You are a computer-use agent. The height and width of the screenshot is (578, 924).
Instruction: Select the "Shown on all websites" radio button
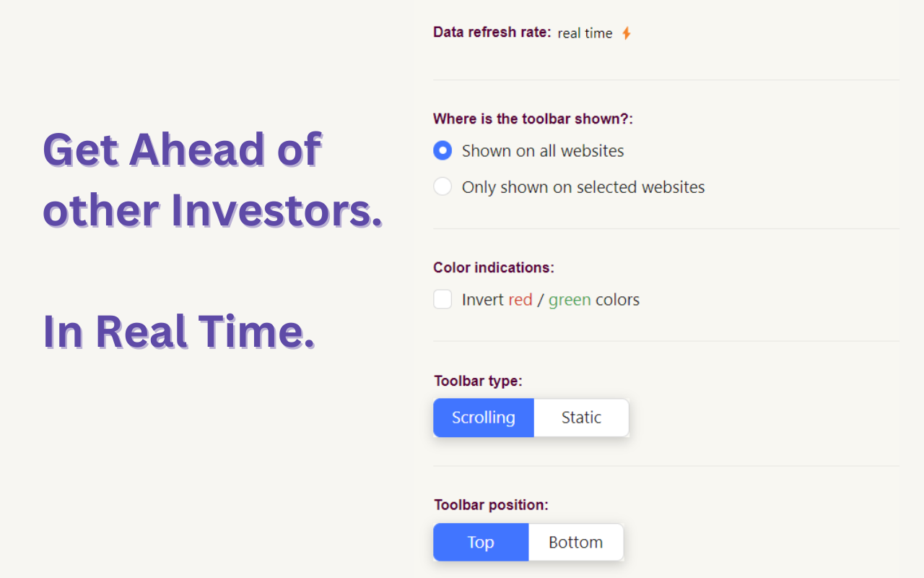coord(443,150)
